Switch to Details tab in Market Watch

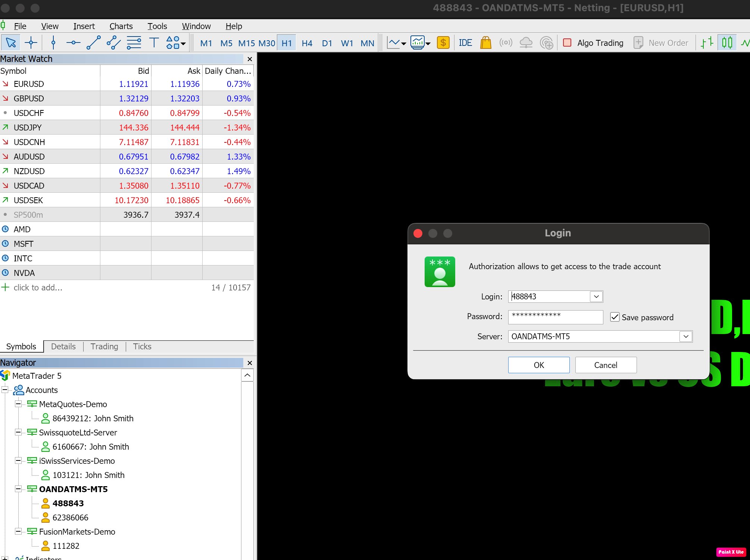(x=63, y=346)
